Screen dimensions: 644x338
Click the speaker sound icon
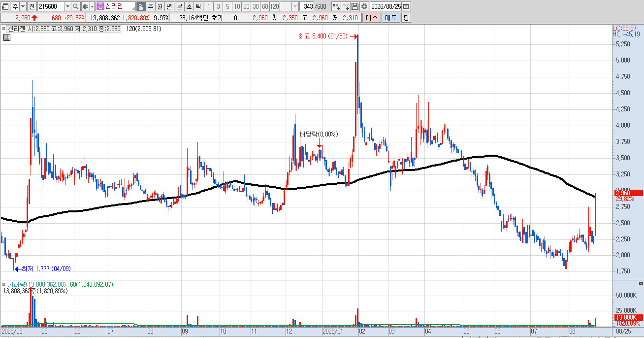pos(85,6)
